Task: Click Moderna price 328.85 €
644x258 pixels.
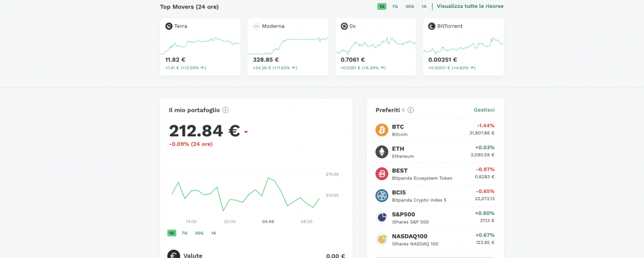Action: click(265, 60)
